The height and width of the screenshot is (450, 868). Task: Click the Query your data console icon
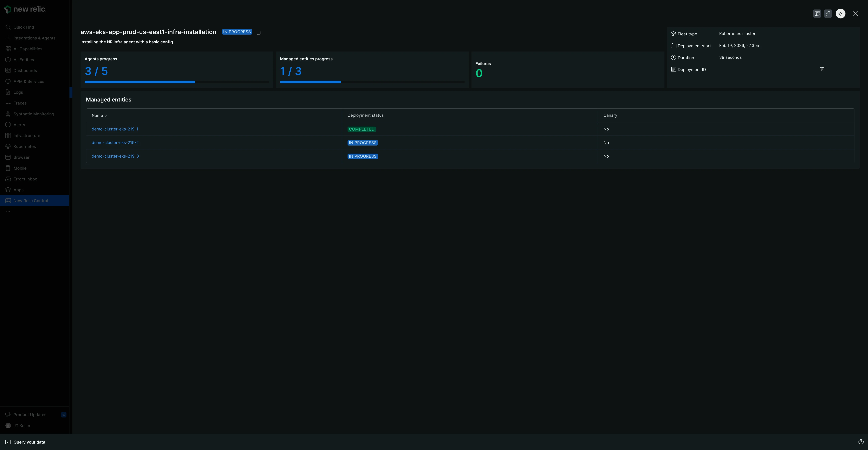pyautogui.click(x=8, y=442)
